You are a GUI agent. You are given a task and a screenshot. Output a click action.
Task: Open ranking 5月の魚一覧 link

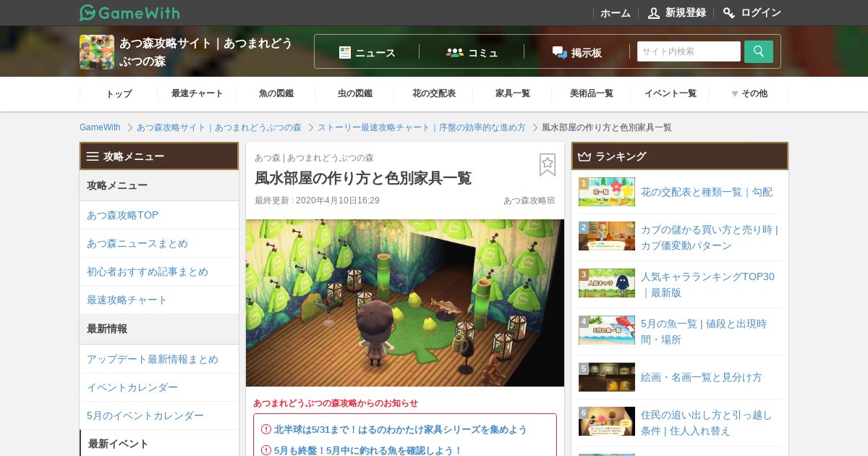(x=704, y=332)
